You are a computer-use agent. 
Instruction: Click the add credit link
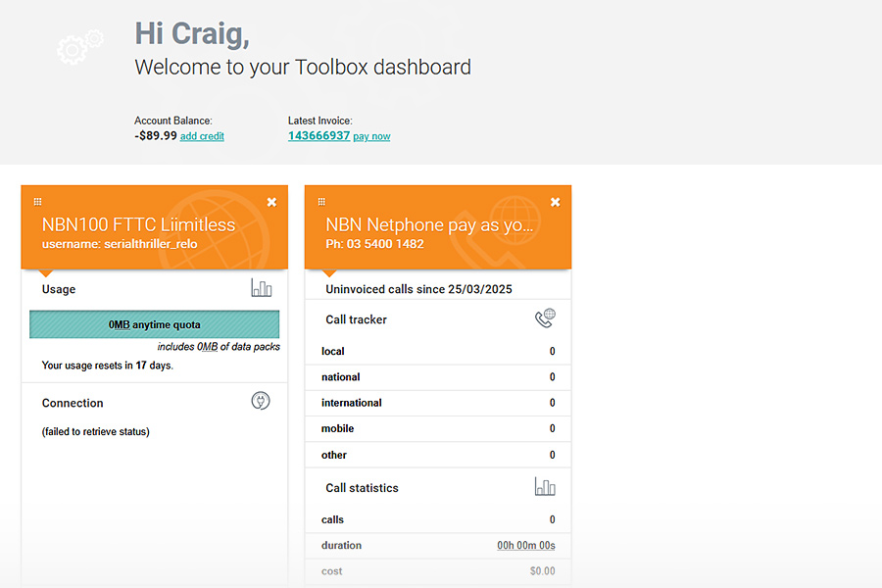click(x=202, y=136)
